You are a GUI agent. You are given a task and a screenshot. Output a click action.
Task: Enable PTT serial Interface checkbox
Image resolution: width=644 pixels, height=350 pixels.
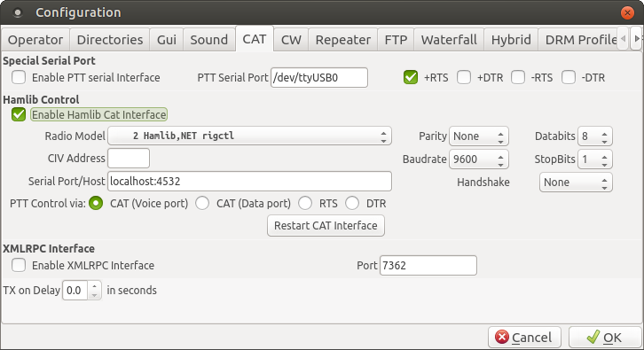(x=19, y=77)
